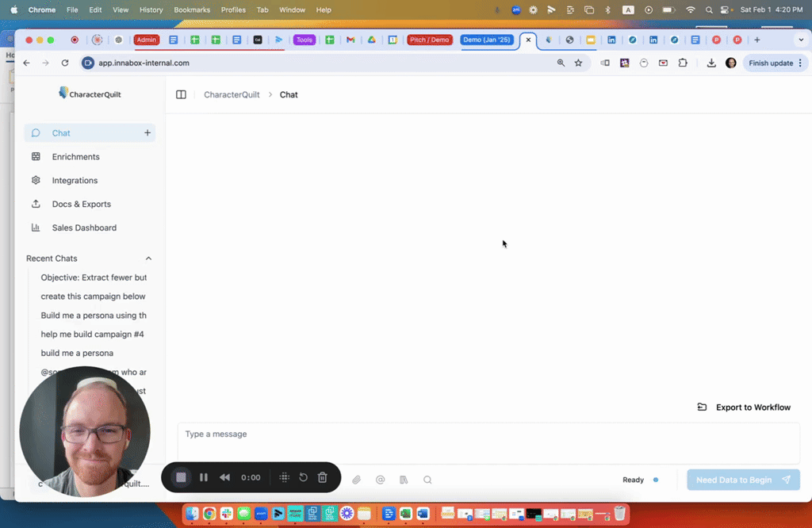Image resolution: width=812 pixels, height=528 pixels.
Task: Open chat 'Objective: Extract fewer but'
Action: pos(94,277)
